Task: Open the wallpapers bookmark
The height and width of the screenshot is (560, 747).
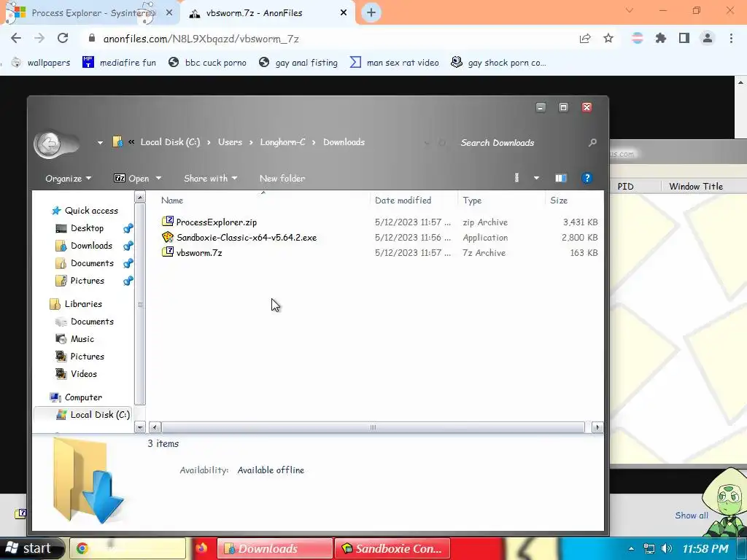Action: 41,63
